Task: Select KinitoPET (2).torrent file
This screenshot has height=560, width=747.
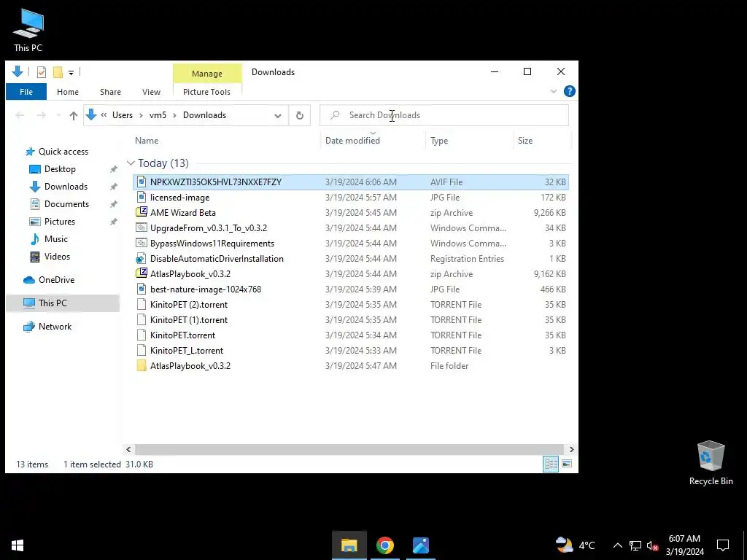Action: [x=351, y=304]
